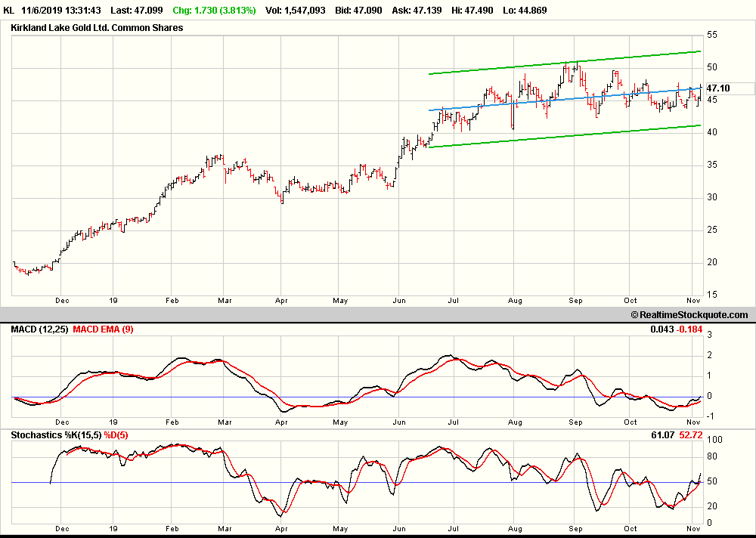Click the 30 label on price axis
Screen dimensions: 756x538
[x=711, y=197]
